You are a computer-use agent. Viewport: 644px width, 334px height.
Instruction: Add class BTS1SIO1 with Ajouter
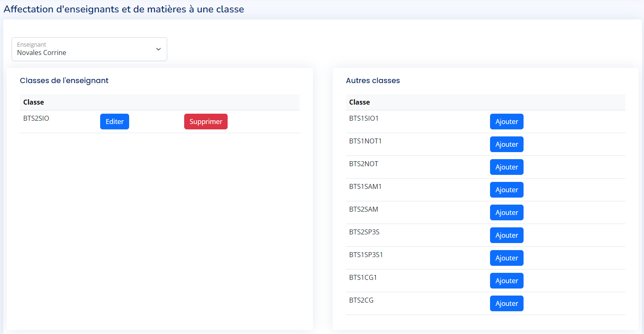pyautogui.click(x=507, y=122)
